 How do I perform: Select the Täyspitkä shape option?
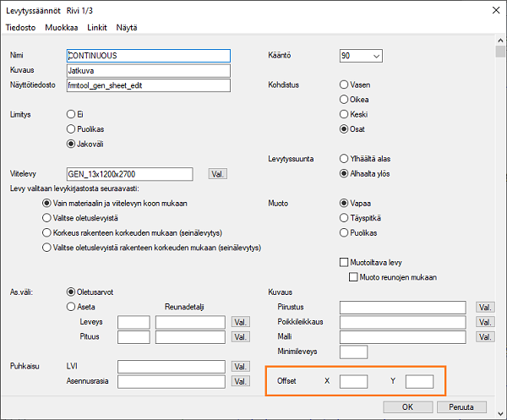tap(344, 218)
